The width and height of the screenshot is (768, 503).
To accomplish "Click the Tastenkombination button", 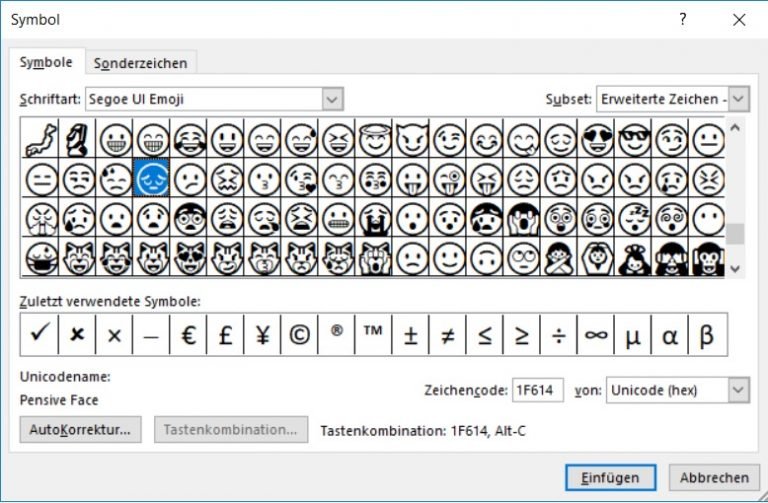I will [231, 430].
